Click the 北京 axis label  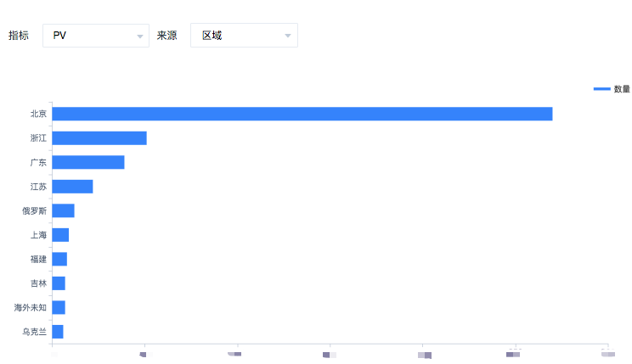tap(38, 114)
